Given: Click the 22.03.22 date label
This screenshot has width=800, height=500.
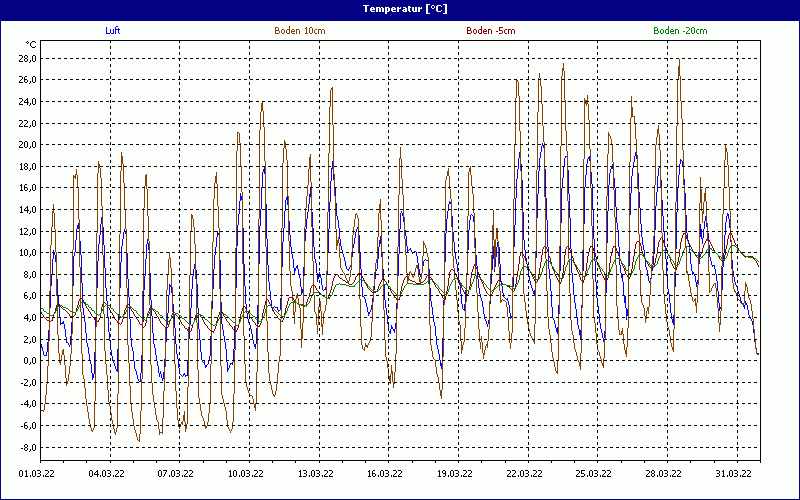Looking at the screenshot, I should 524,474.
